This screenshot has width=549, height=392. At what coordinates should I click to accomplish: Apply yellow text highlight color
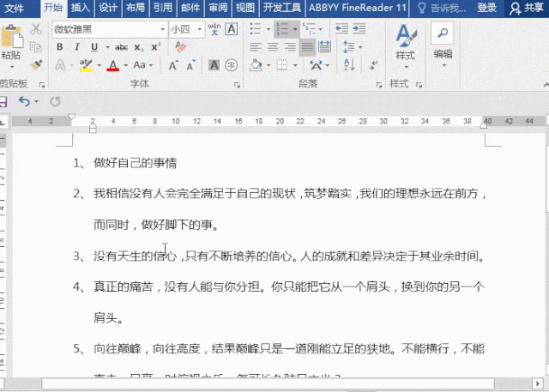pos(86,65)
